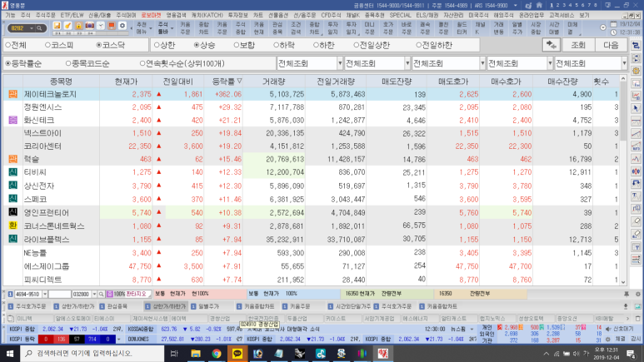Click the save screen icon in toolbar
This screenshot has width=644, height=362.
click(x=57, y=26)
